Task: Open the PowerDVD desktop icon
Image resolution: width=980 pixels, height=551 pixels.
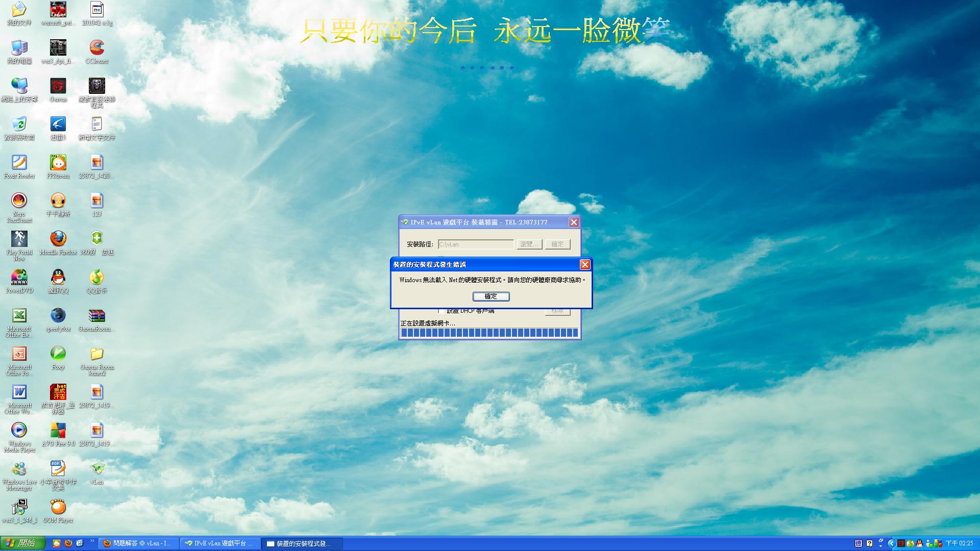Action: tap(19, 277)
